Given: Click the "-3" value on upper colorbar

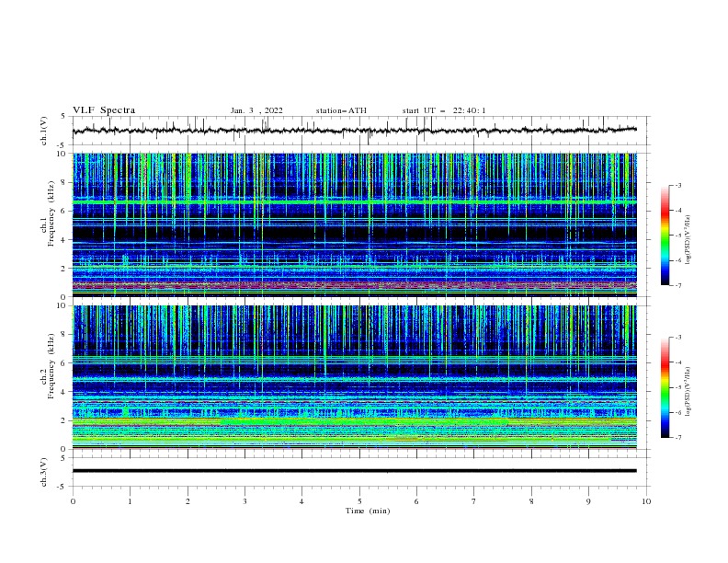Looking at the screenshot, I should [678, 185].
